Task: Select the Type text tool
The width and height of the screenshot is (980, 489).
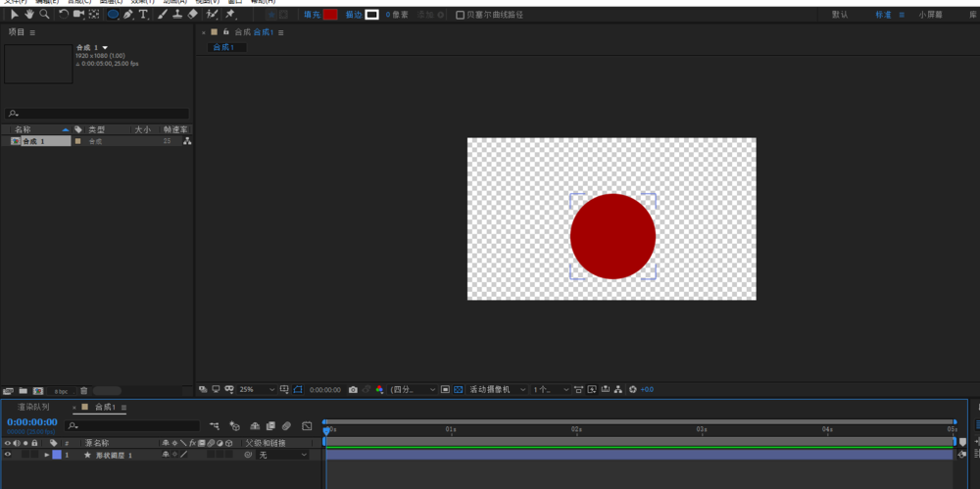Action: [x=143, y=15]
